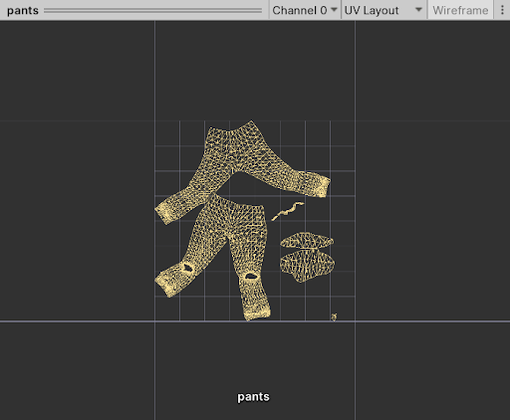Click the right cuff of the upper pants island
The image size is (510, 420).
322,186
